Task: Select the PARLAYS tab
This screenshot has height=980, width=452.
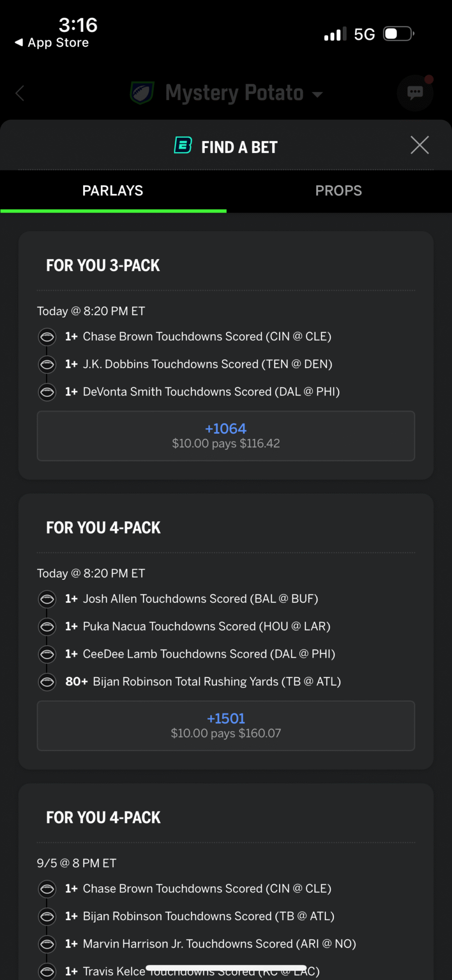Action: [x=113, y=191]
